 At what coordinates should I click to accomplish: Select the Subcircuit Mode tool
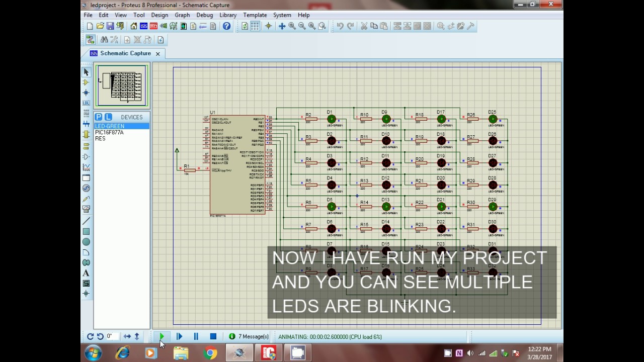pos(86,135)
